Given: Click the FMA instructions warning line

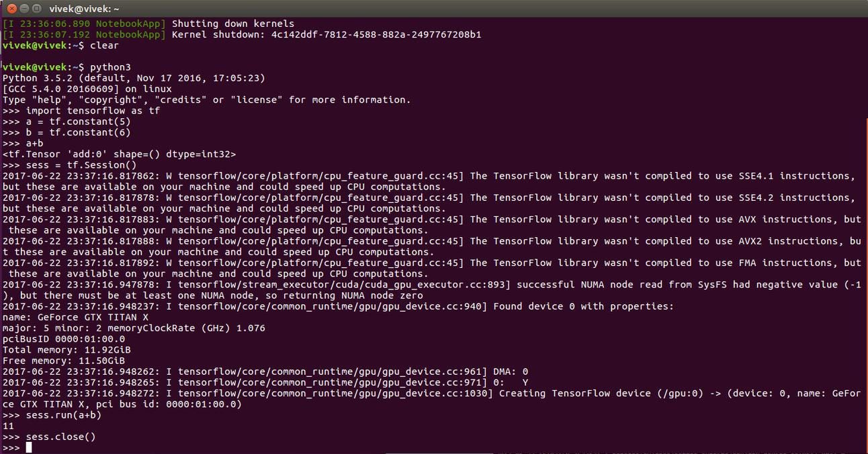Looking at the screenshot, I should coord(432,268).
